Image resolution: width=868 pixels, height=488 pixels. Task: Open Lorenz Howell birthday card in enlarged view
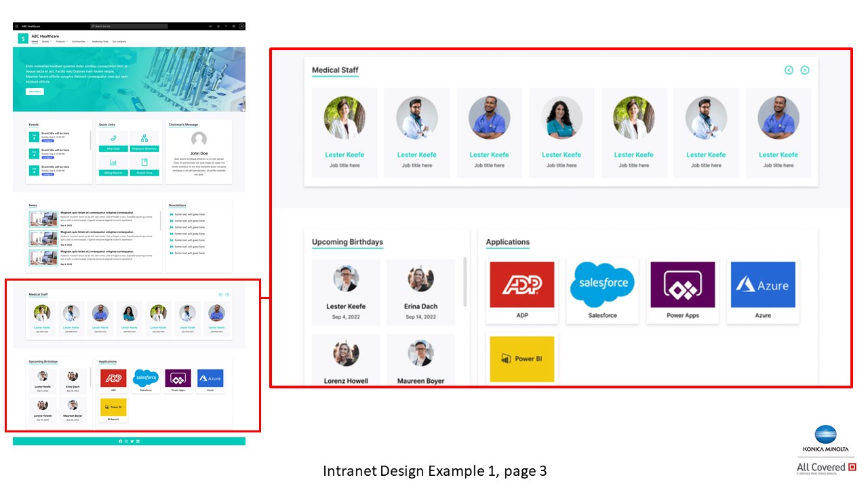[x=346, y=359]
